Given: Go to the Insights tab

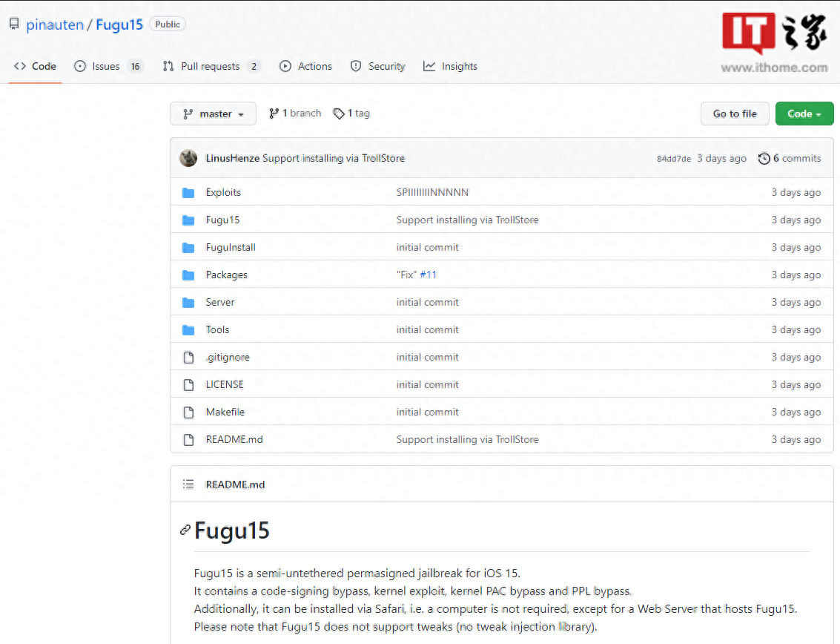Looking at the screenshot, I should pyautogui.click(x=450, y=66).
